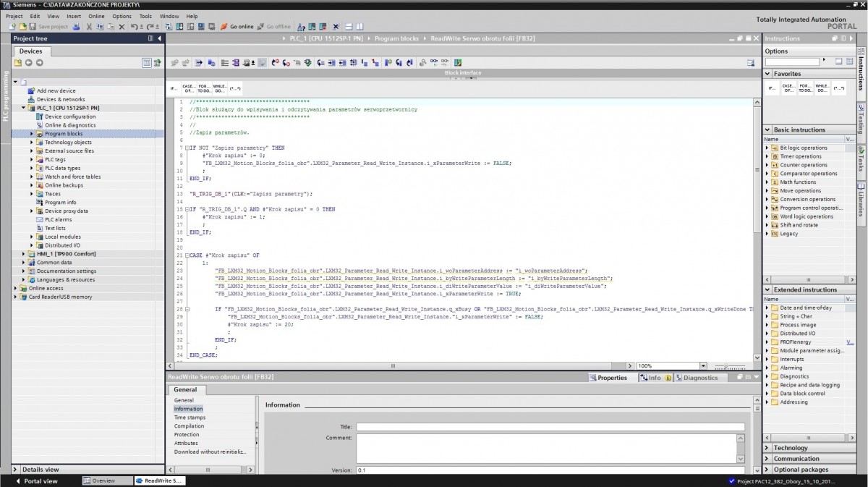868x487 pixels.
Task: Insert WHILE DO statement from favorites bar
Action: (x=219, y=88)
